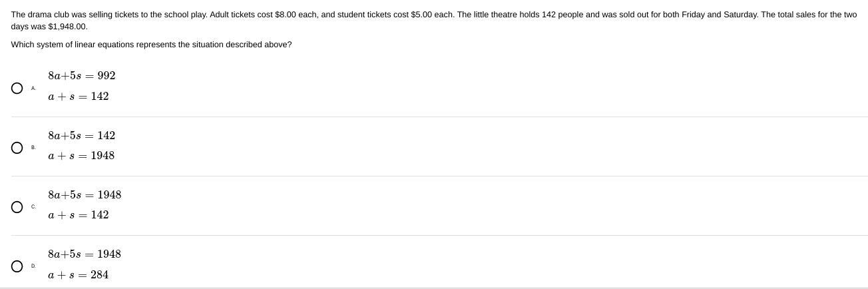868x289 pixels.
Task: Select radio button for option A
Action: click(x=17, y=88)
